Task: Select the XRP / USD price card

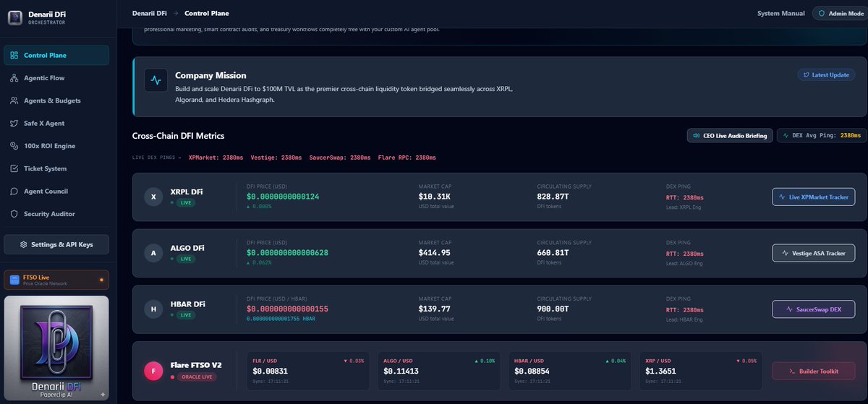Action: 701,371
